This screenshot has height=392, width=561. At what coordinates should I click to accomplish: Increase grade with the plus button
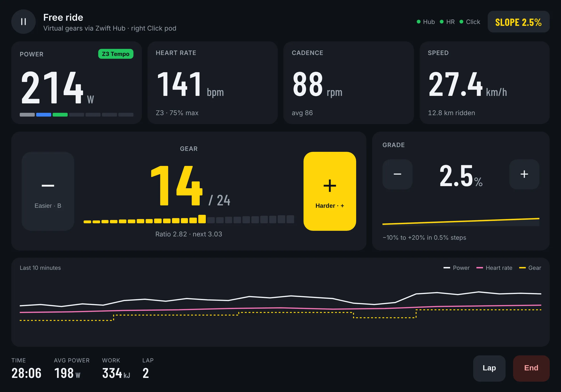click(x=524, y=174)
